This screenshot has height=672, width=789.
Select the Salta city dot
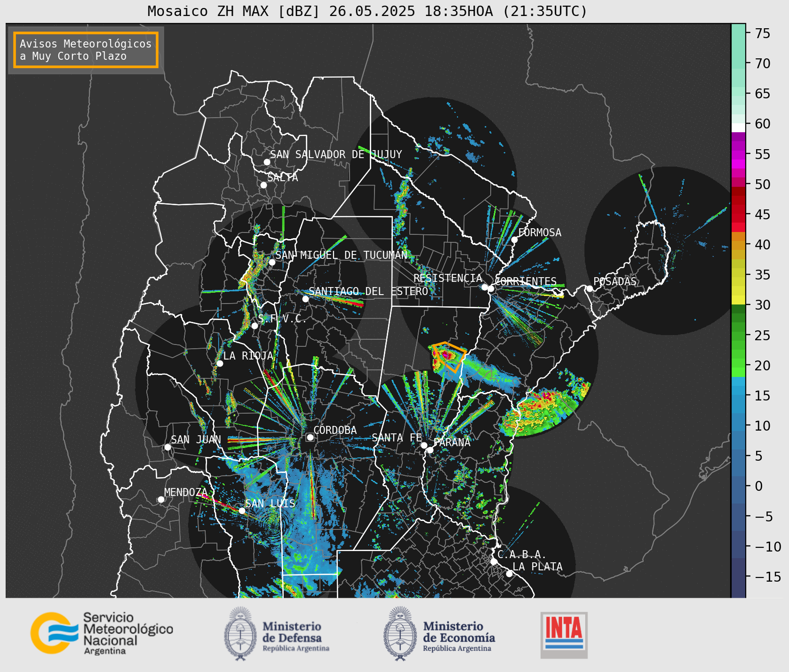263,185
